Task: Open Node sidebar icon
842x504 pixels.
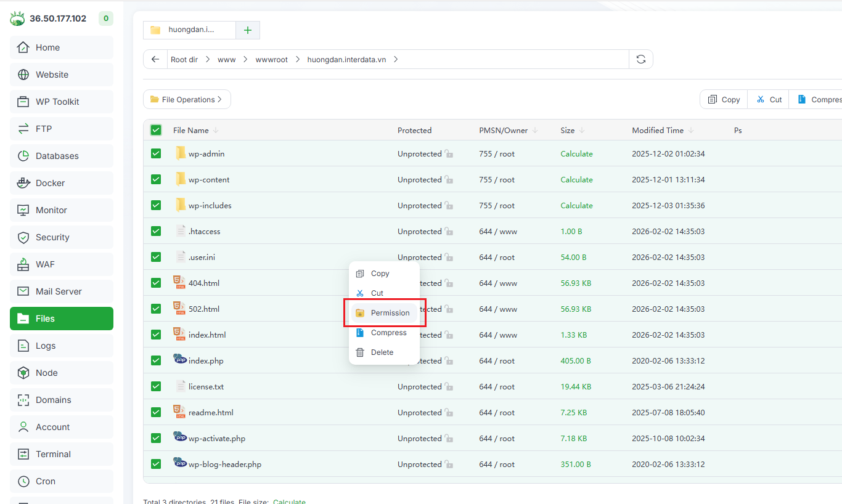Action: (x=23, y=373)
